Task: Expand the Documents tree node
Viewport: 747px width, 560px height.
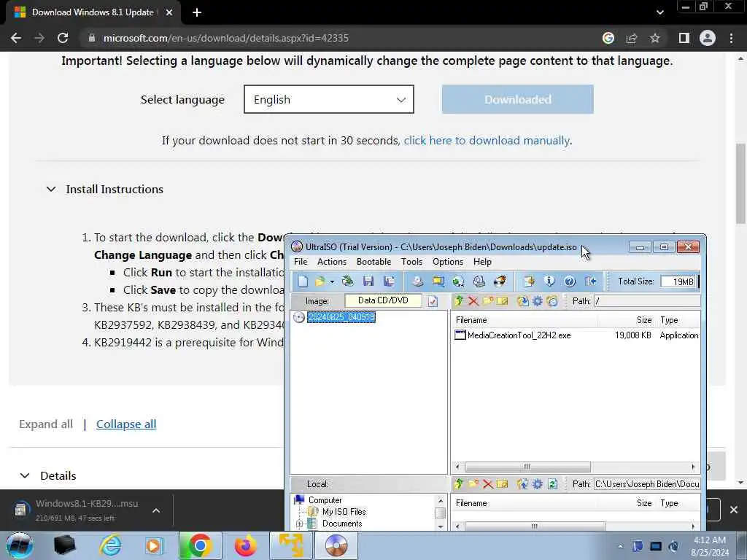Action: (x=299, y=524)
